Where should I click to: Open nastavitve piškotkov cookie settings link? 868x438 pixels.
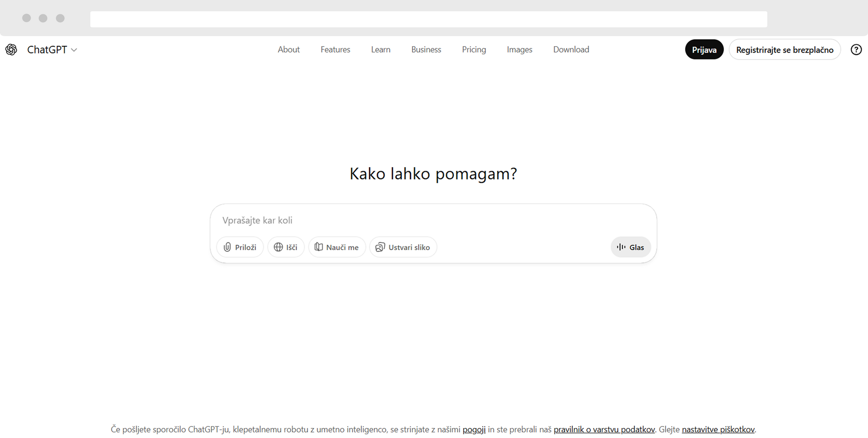pos(718,429)
